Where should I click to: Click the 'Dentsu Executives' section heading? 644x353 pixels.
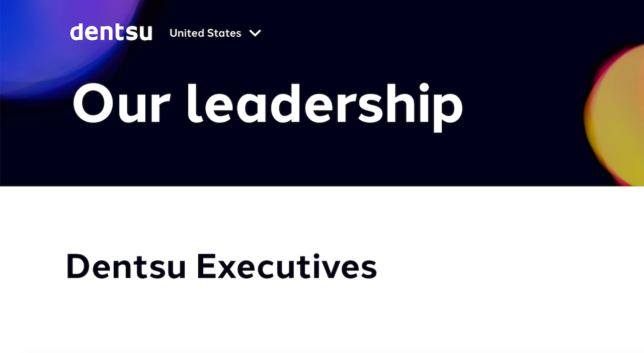click(x=221, y=267)
